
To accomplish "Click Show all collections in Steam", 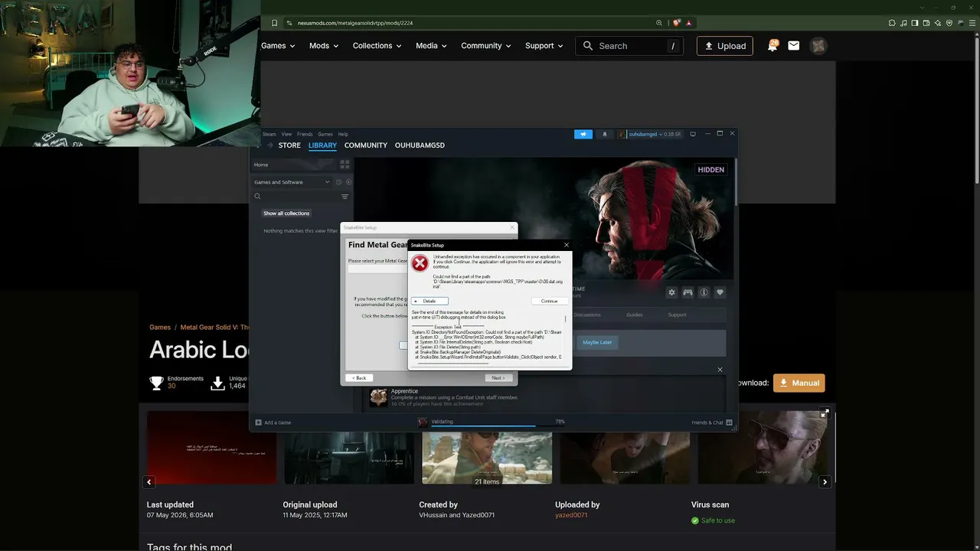I will pyautogui.click(x=286, y=214).
